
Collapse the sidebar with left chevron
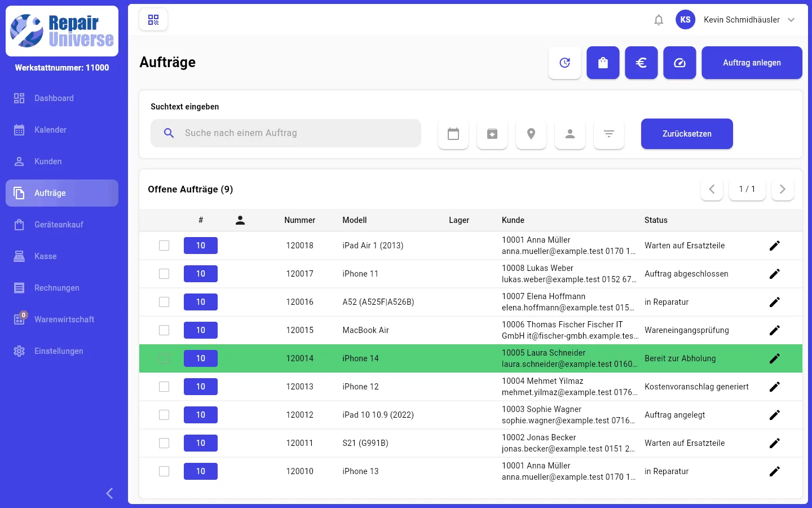[110, 493]
